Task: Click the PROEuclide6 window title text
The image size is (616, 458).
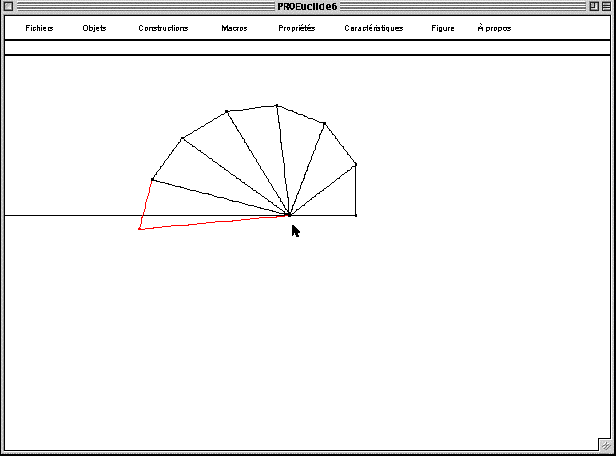Action: point(307,7)
